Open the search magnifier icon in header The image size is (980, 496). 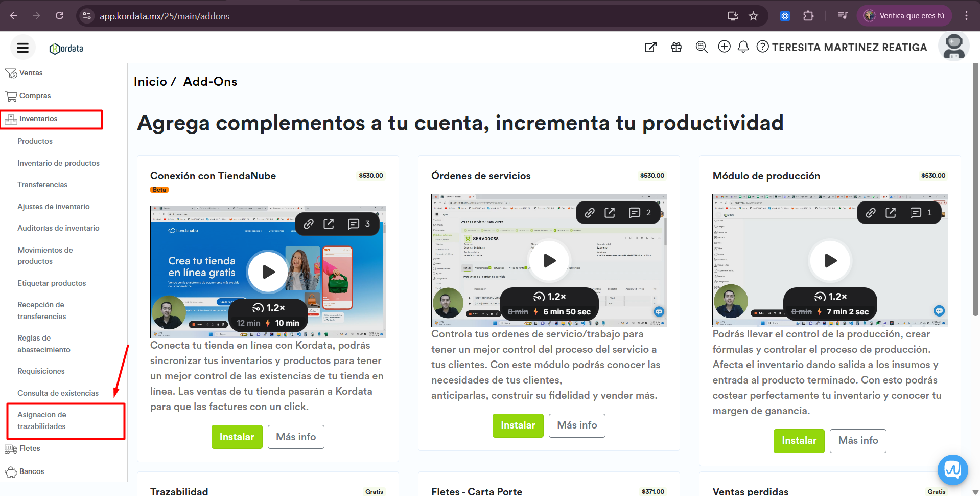[x=702, y=47]
